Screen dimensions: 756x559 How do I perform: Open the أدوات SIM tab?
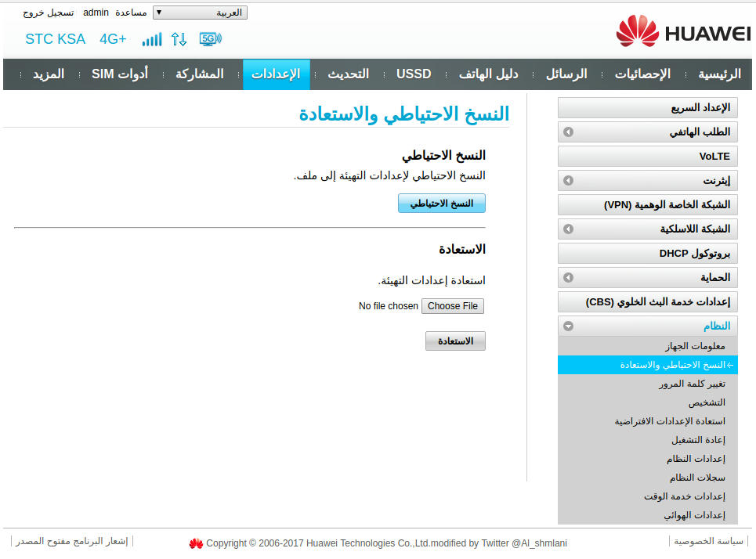119,74
